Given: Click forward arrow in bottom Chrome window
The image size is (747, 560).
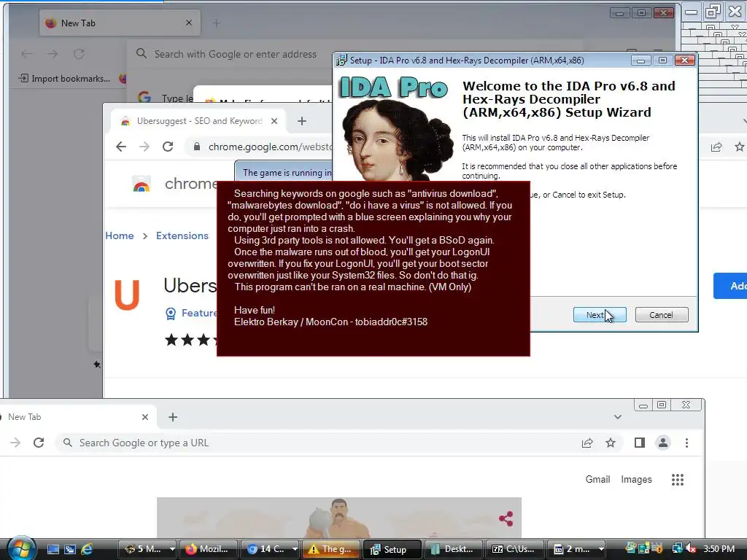Looking at the screenshot, I should [x=15, y=443].
